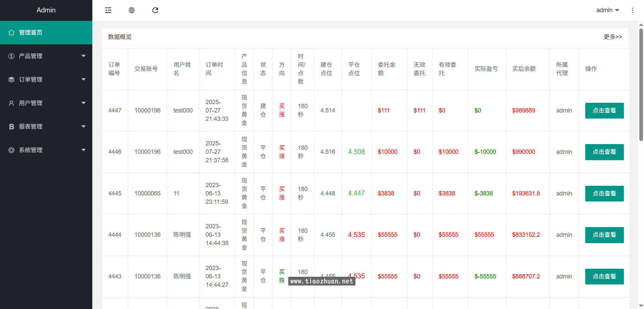
Task: View details for order 4444
Action: pos(604,235)
